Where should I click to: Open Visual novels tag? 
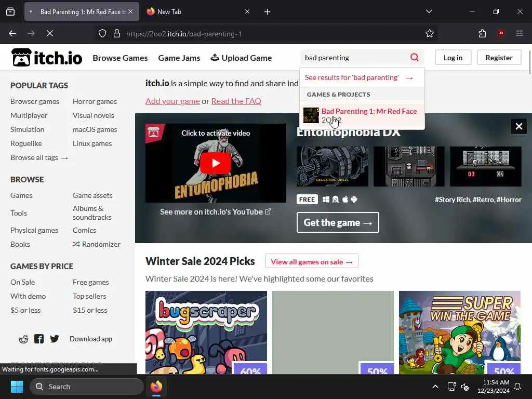pos(94,115)
